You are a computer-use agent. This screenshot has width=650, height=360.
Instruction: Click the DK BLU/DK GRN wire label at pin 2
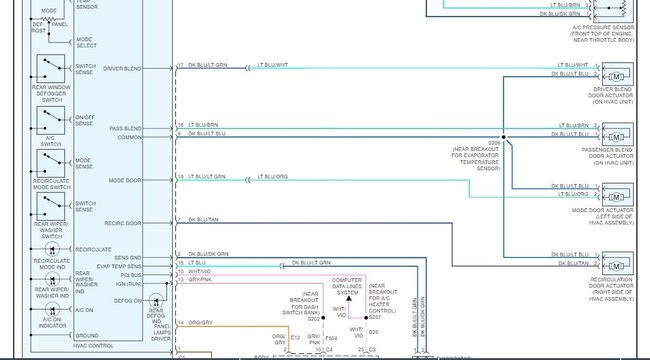[x=208, y=254]
